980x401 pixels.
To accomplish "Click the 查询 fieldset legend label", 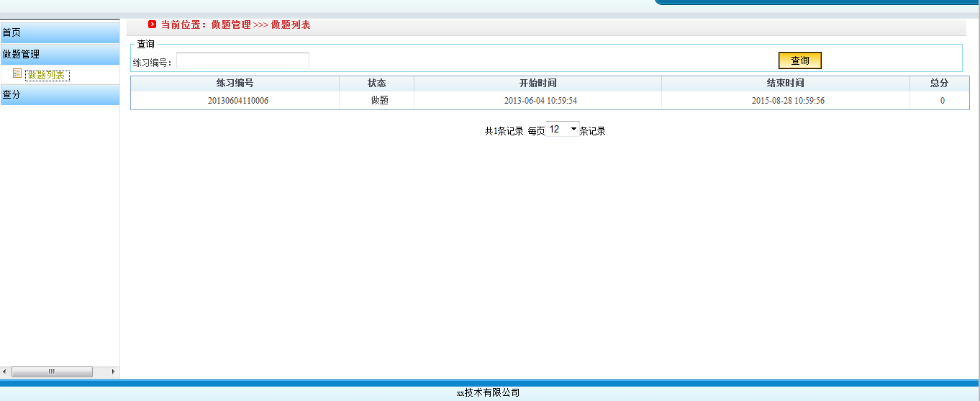I will (145, 44).
